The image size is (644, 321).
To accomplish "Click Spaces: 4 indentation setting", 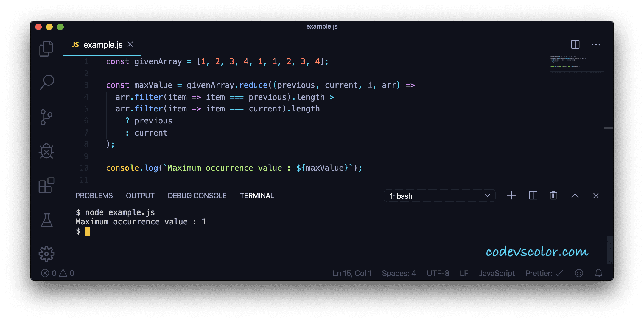I will [x=399, y=273].
